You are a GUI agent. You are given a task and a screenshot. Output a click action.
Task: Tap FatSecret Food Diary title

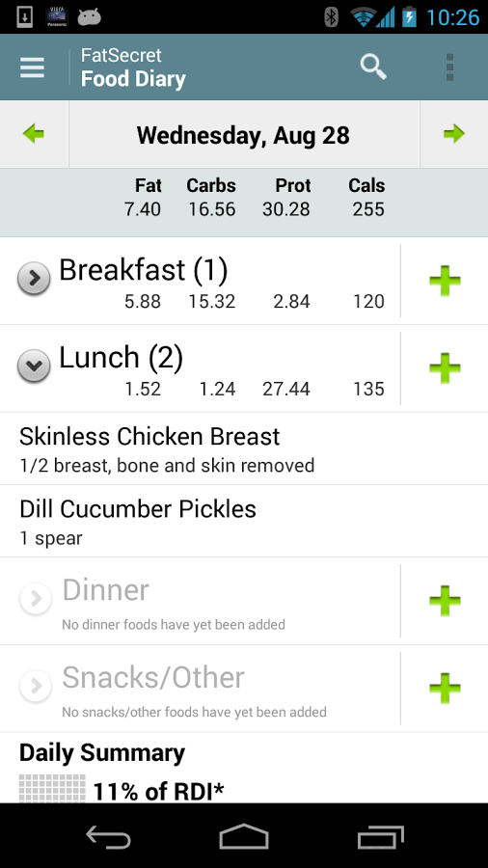coord(133,67)
